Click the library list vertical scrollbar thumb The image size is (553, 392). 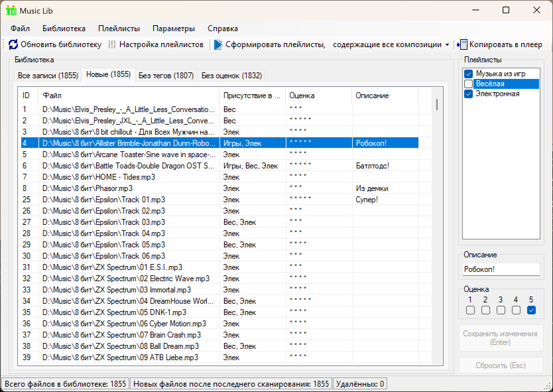[437, 104]
